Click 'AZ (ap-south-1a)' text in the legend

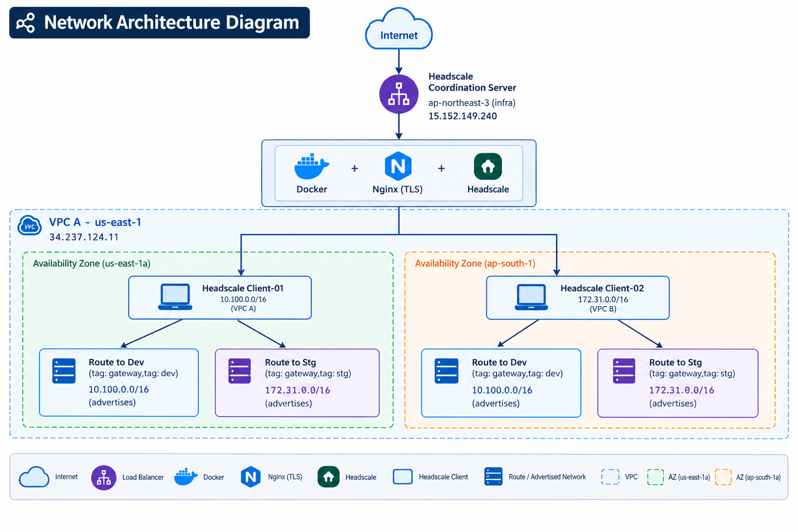758,477
